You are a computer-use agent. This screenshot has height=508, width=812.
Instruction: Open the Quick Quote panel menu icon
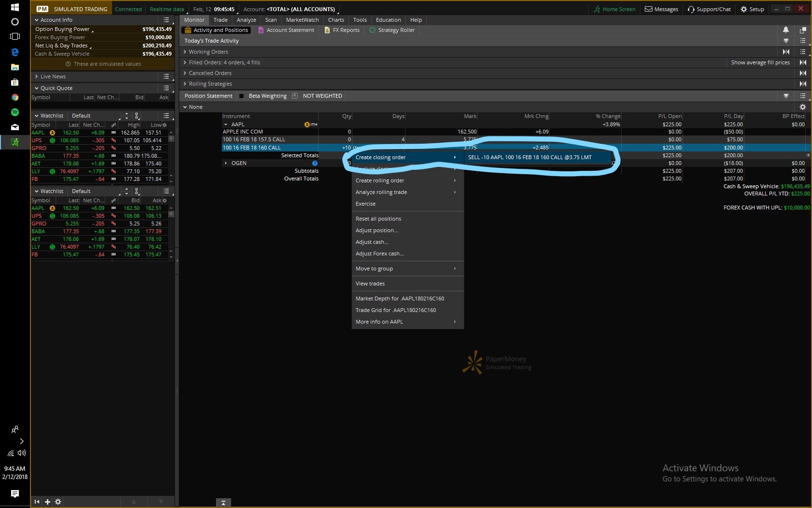[x=166, y=88]
